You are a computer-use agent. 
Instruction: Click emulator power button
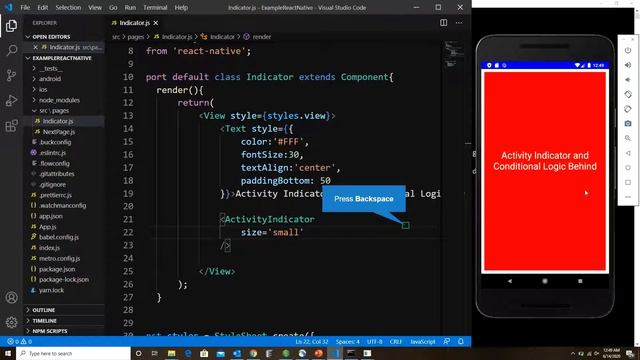click(x=628, y=50)
